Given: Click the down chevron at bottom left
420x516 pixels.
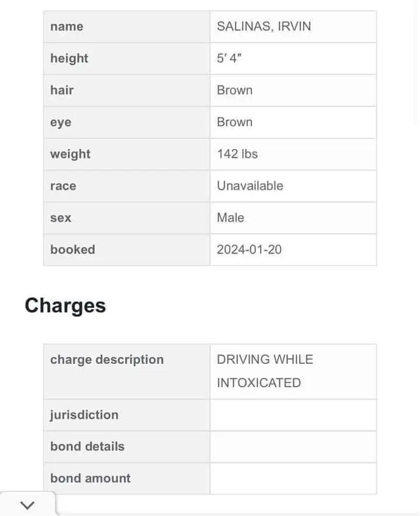Looking at the screenshot, I should (27, 505).
